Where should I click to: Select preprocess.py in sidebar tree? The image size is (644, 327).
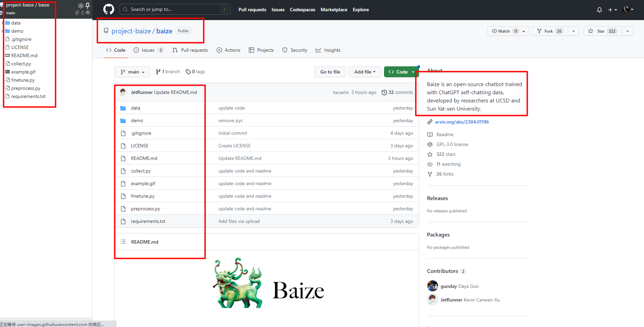pyautogui.click(x=25, y=88)
